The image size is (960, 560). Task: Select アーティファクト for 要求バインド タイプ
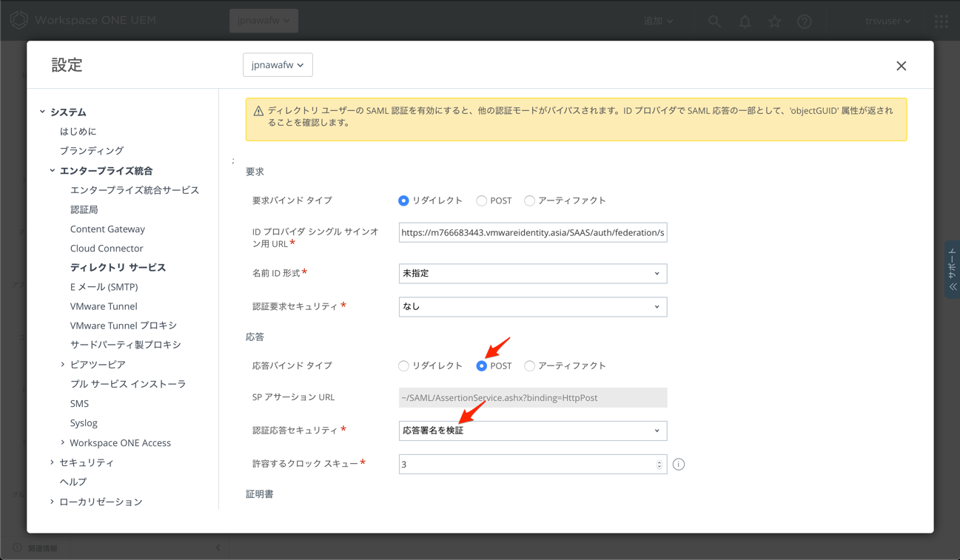(x=529, y=200)
